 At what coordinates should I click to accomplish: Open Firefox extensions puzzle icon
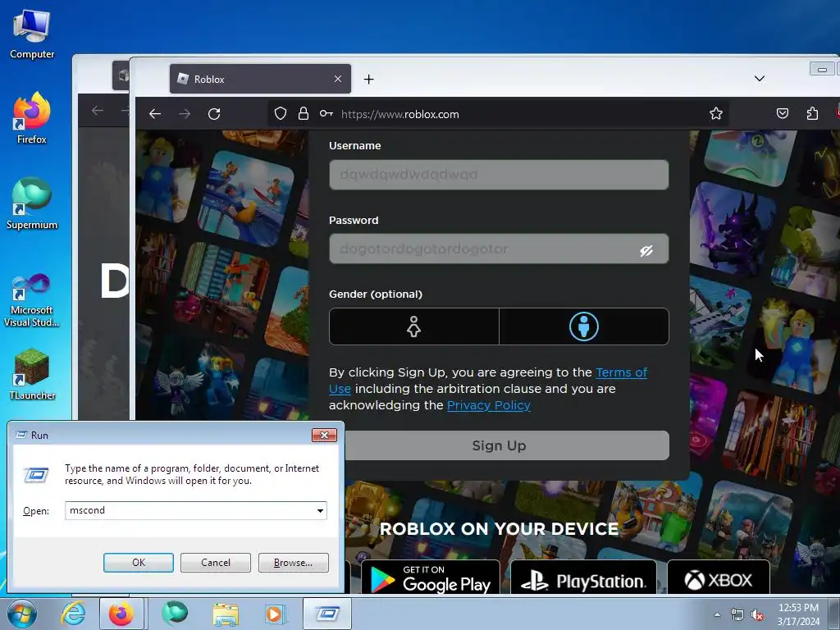812,113
